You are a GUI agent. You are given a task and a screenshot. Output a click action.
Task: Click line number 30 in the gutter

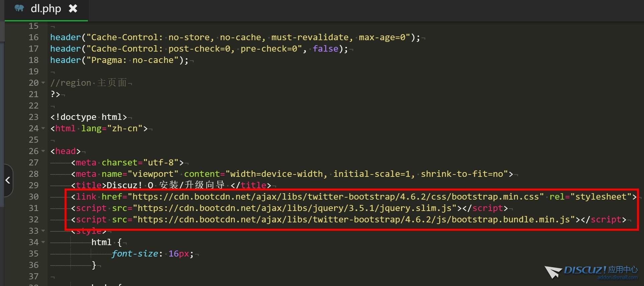pos(33,197)
